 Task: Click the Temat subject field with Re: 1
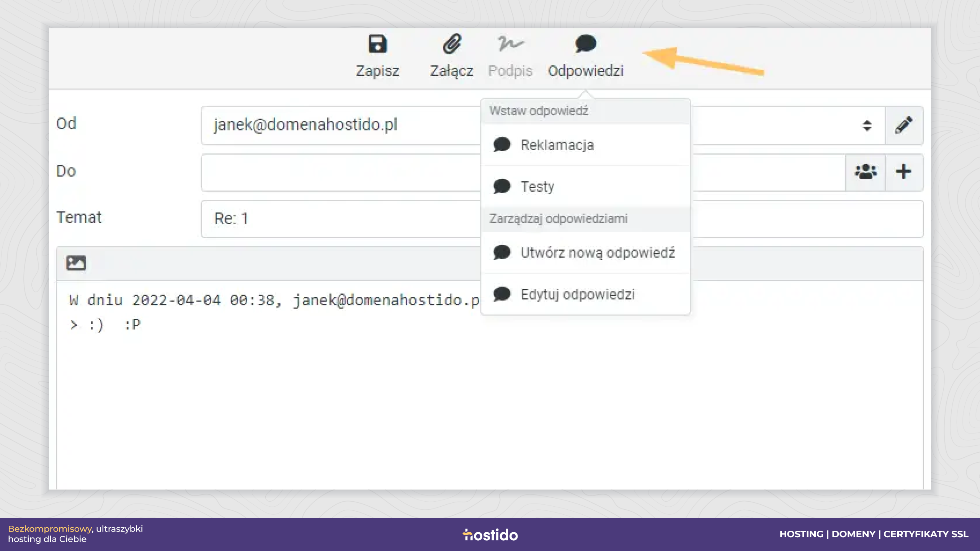(562, 219)
